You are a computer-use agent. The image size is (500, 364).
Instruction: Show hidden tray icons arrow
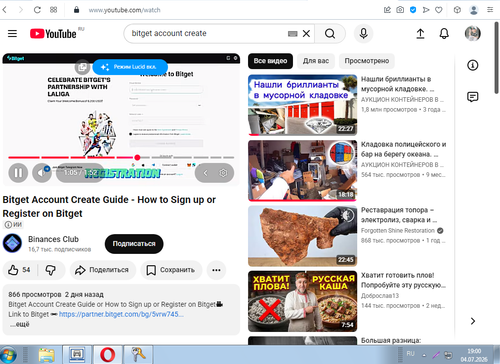pyautogui.click(x=424, y=355)
